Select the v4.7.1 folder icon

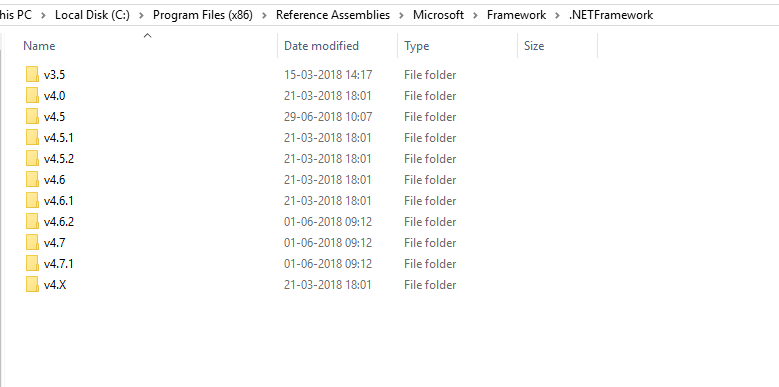(x=32, y=263)
